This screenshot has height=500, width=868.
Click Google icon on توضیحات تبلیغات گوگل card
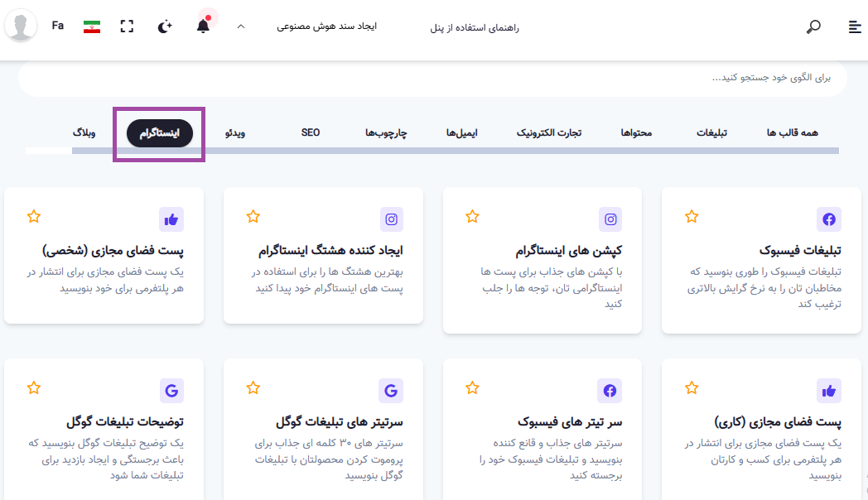click(171, 391)
